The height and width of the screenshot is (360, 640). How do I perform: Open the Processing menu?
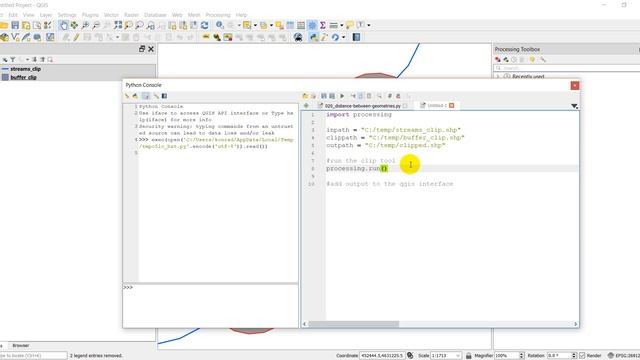click(x=218, y=15)
